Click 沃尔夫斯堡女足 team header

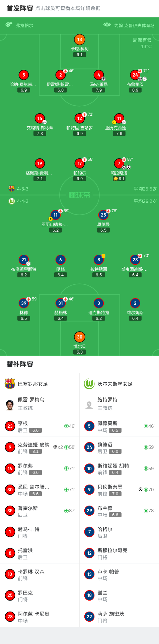point(115,384)
